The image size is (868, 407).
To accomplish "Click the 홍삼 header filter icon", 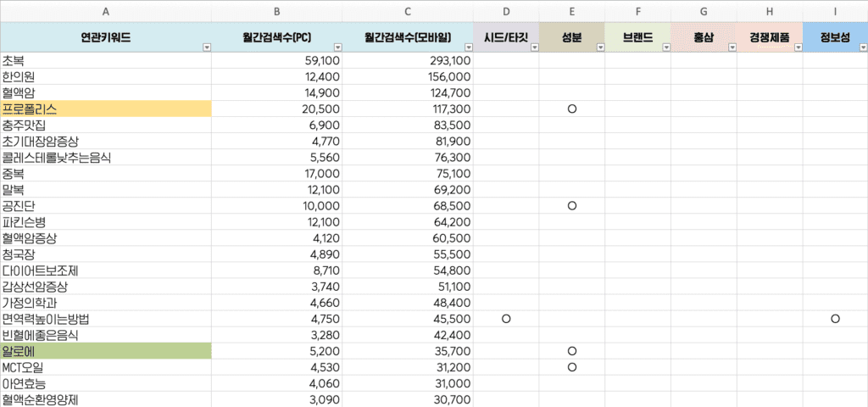I will click(730, 47).
